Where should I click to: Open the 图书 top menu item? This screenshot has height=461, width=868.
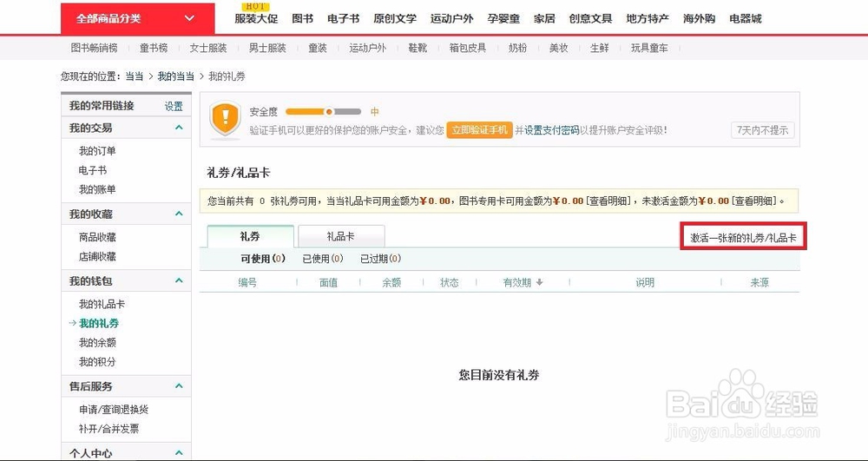302,19
